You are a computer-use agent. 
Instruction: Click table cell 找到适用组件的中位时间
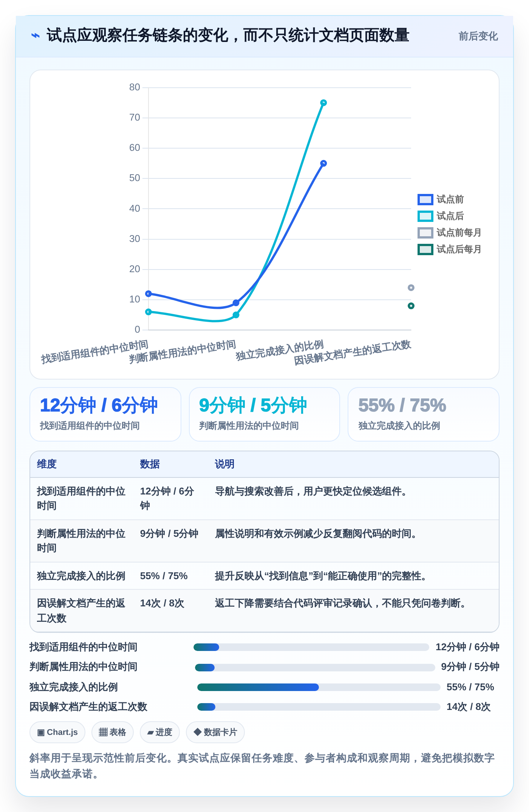(81, 498)
